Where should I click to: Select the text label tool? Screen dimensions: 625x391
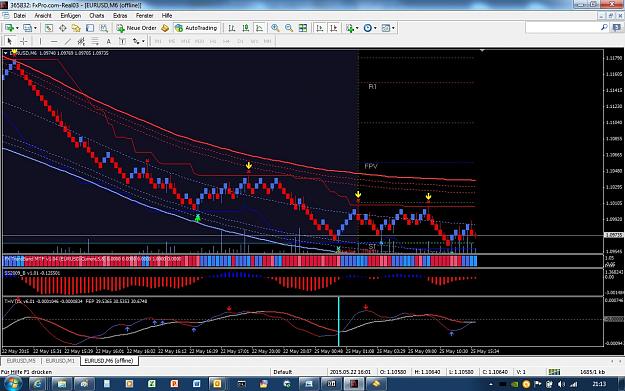[x=122, y=41]
